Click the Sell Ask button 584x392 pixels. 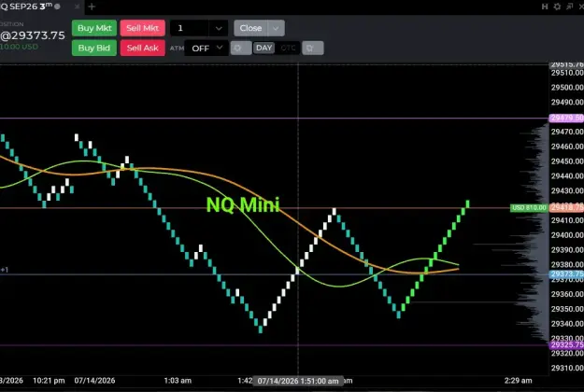point(142,48)
